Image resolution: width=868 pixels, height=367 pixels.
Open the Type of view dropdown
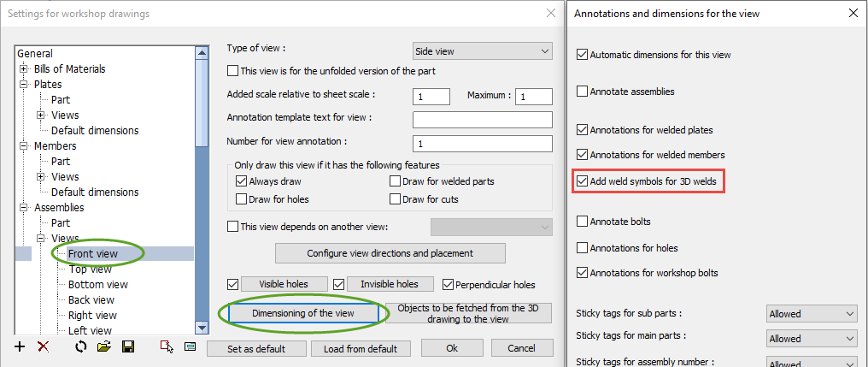[x=482, y=51]
